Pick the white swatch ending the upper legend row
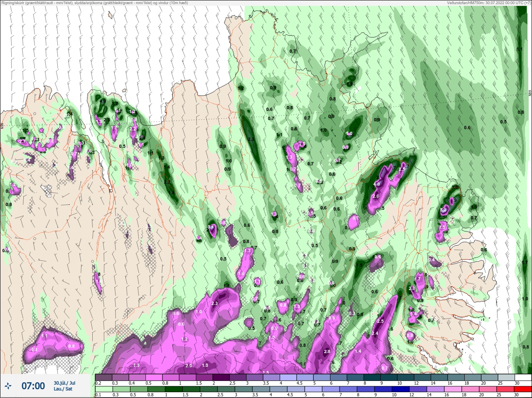 [x=524, y=378]
